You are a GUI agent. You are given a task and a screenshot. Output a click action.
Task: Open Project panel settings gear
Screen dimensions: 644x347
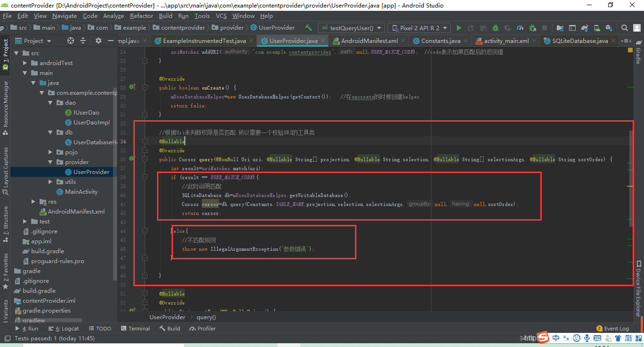(99, 41)
